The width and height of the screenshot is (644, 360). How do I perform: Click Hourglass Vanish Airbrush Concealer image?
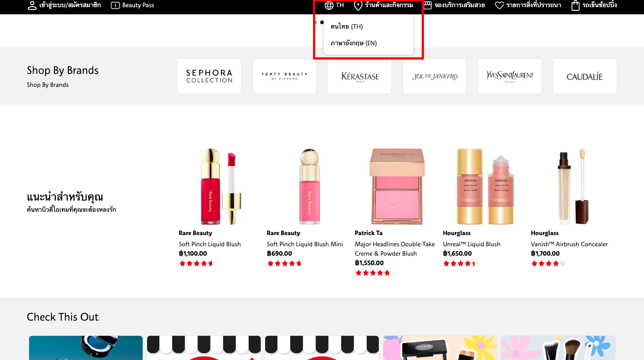[x=573, y=186]
